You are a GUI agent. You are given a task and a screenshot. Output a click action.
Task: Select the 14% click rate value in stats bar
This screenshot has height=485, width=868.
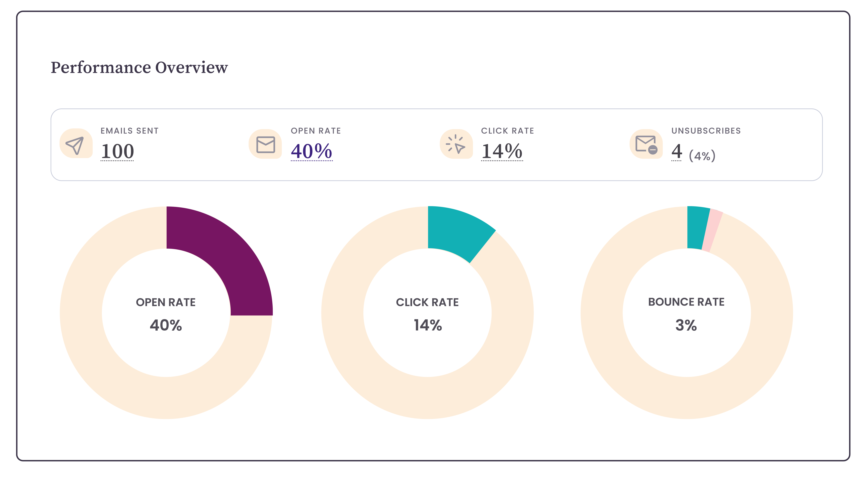(502, 151)
